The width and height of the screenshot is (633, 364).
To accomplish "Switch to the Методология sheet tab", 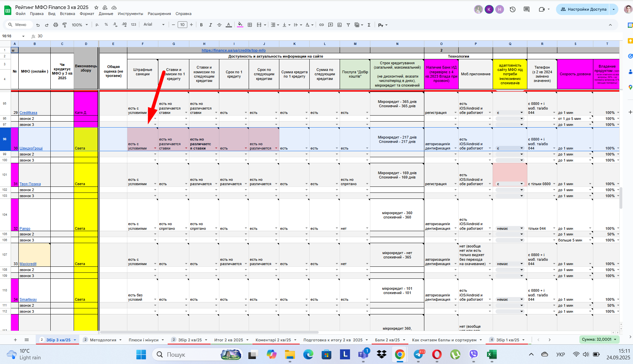I will pyautogui.click(x=103, y=340).
